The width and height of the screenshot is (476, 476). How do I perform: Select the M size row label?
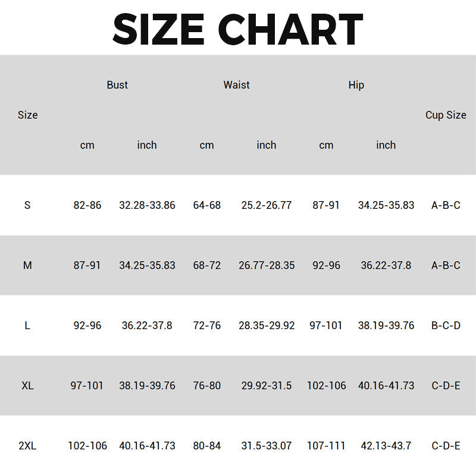pyautogui.click(x=27, y=265)
